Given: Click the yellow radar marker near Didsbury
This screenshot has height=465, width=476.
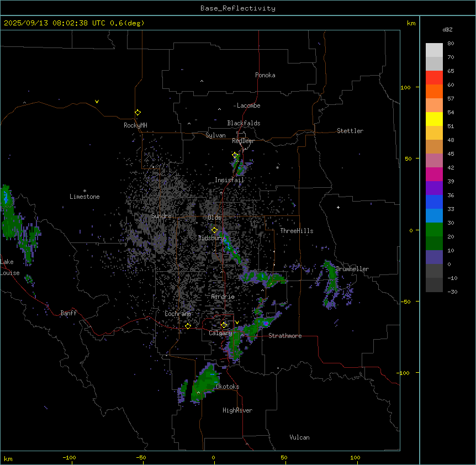Looking at the screenshot, I should coord(214,230).
